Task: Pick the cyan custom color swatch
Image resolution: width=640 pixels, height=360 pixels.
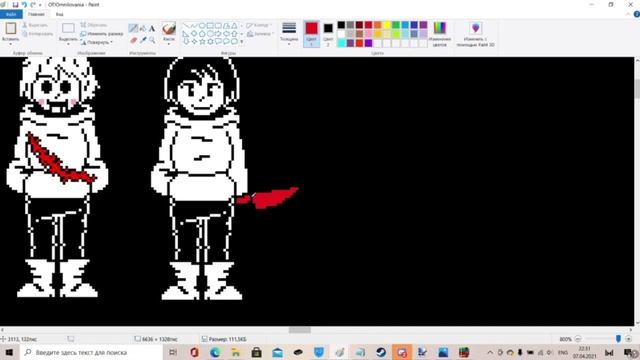Action: [x=341, y=43]
